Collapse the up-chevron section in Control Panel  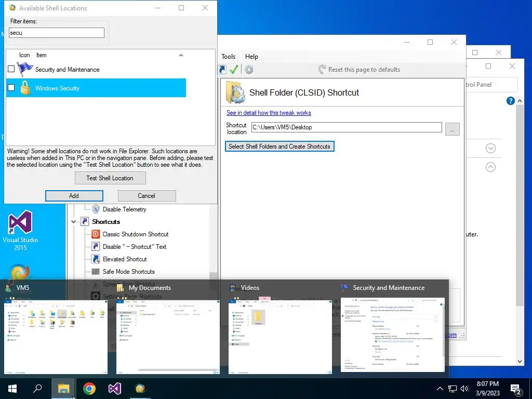click(x=490, y=167)
